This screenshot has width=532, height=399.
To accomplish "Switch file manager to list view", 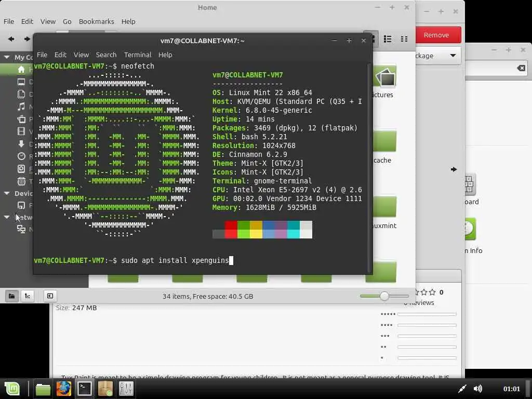I will [388, 39].
